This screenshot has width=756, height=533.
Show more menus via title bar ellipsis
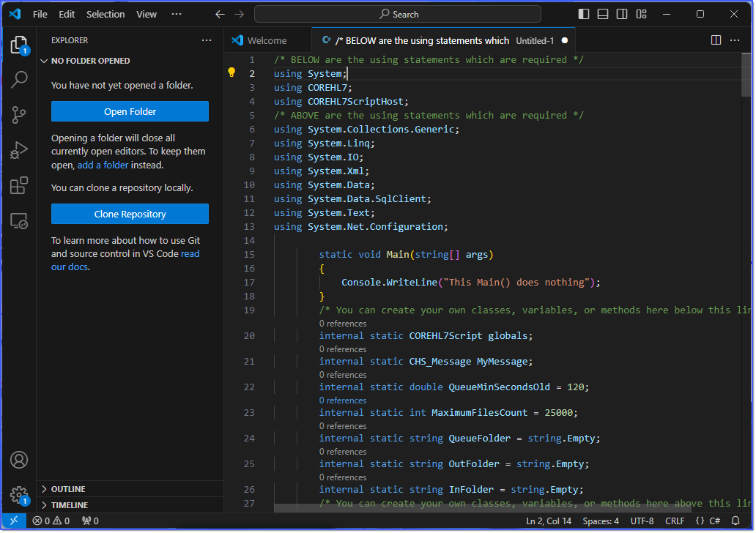tap(177, 15)
